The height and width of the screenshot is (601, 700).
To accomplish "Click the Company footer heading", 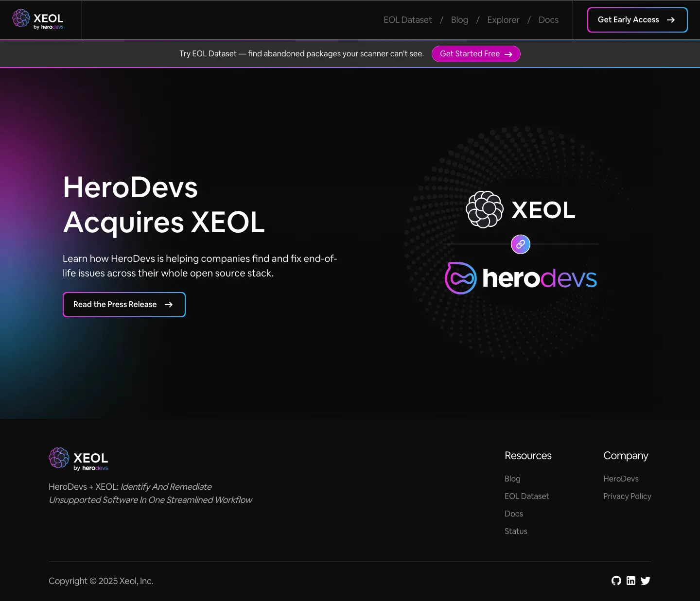I will coord(626,456).
